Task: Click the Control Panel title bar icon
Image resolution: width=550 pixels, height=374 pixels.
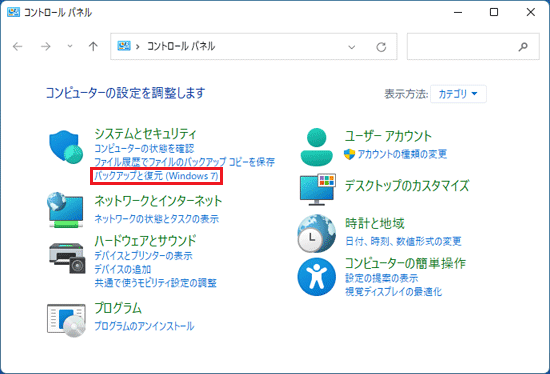Action: pyautogui.click(x=13, y=12)
